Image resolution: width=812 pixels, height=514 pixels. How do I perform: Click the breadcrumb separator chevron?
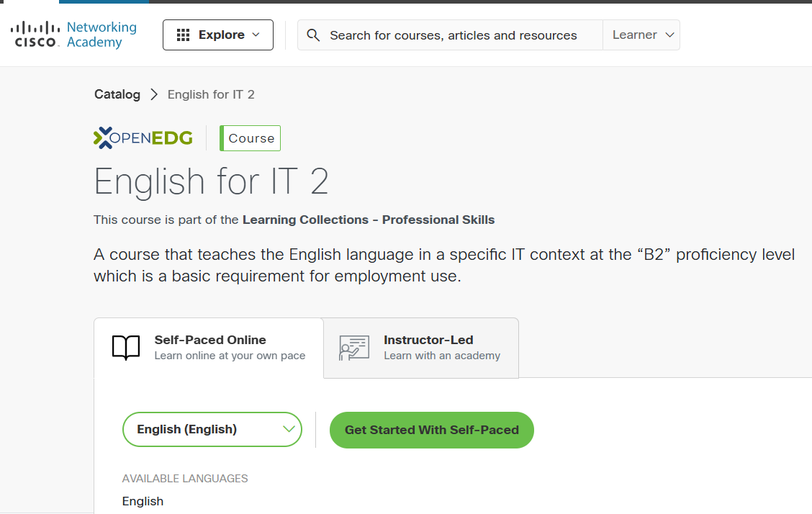pyautogui.click(x=153, y=94)
